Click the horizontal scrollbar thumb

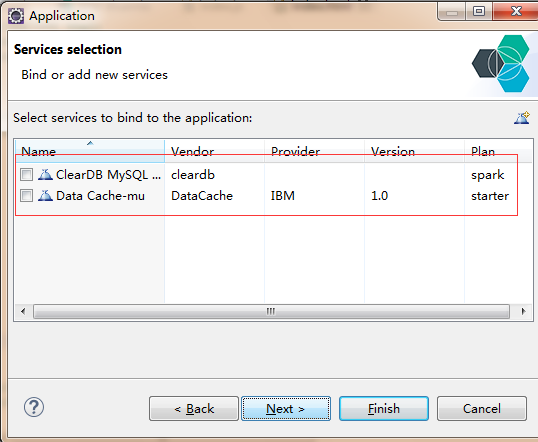(x=271, y=311)
